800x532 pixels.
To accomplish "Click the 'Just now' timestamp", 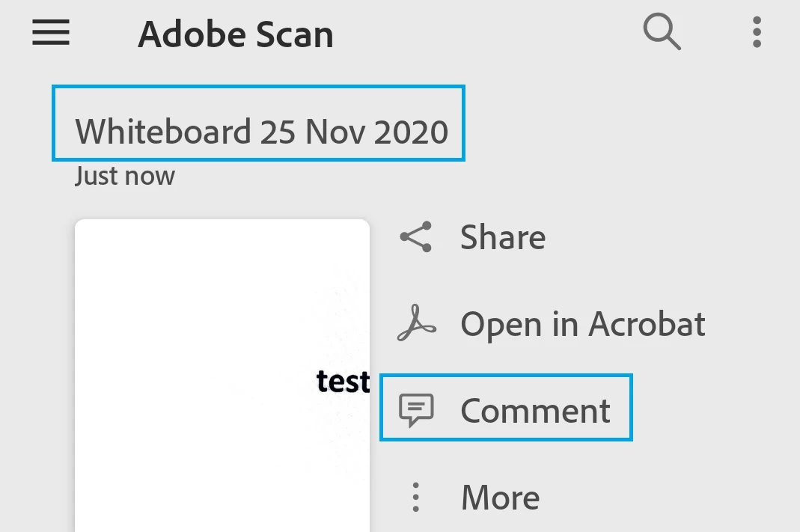I will pos(124,177).
